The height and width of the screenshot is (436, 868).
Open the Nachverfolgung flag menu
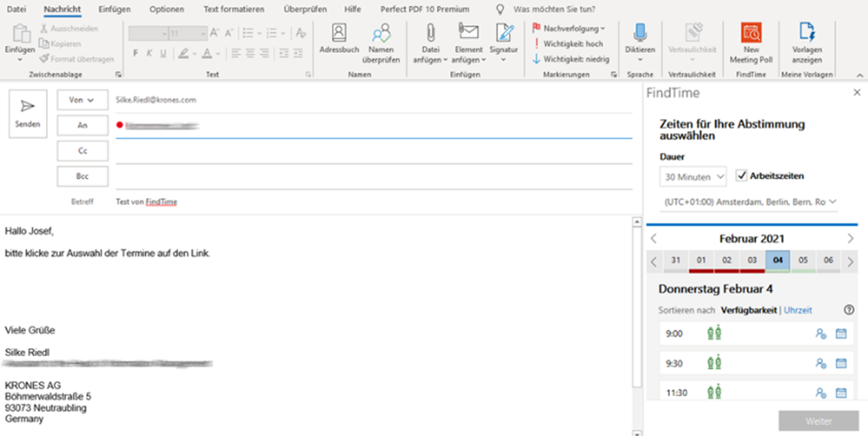[x=569, y=29]
